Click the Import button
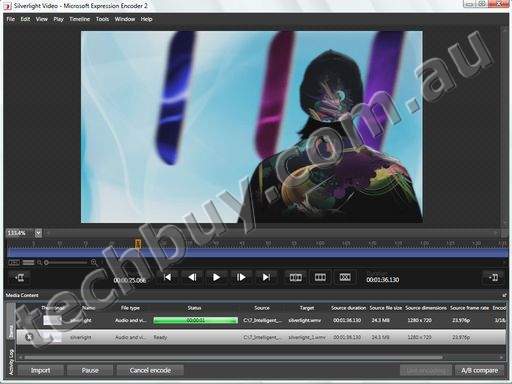 coord(40,370)
